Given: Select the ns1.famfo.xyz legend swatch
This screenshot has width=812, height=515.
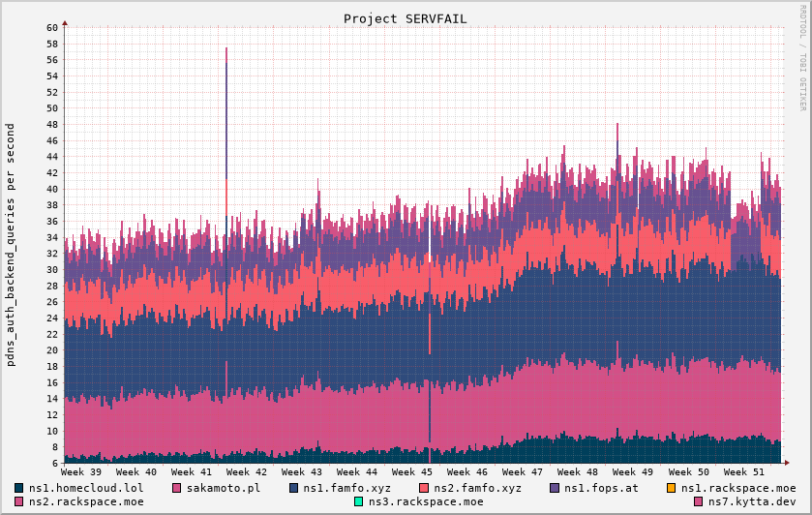Looking at the screenshot, I should click(x=293, y=488).
